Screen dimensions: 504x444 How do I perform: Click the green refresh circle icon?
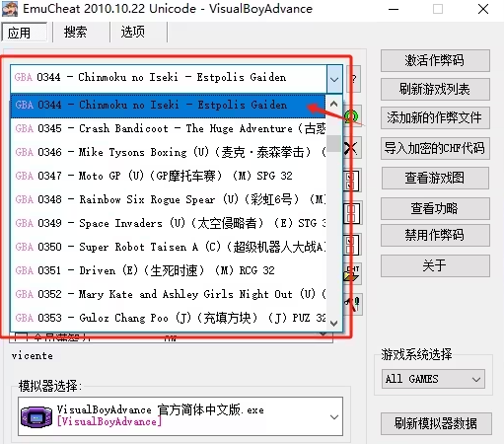tap(351, 116)
